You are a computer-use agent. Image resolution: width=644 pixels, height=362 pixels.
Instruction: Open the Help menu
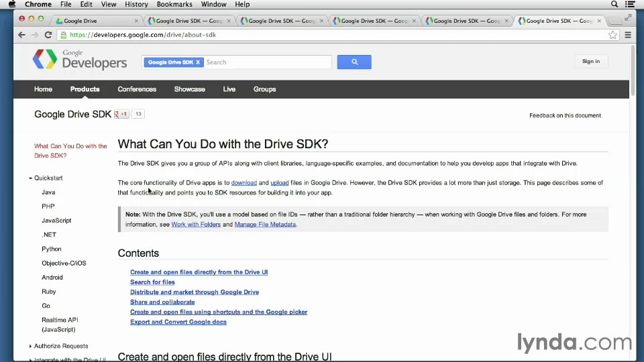[x=242, y=4]
